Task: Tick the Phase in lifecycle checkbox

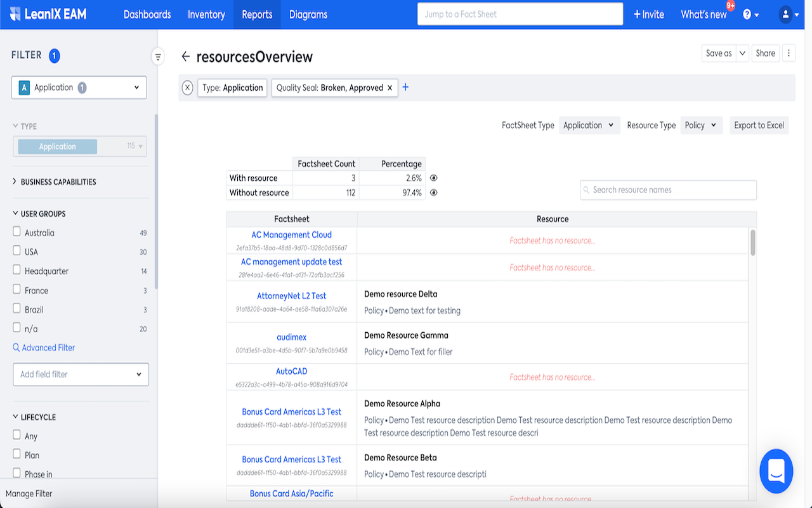Action: [x=17, y=473]
